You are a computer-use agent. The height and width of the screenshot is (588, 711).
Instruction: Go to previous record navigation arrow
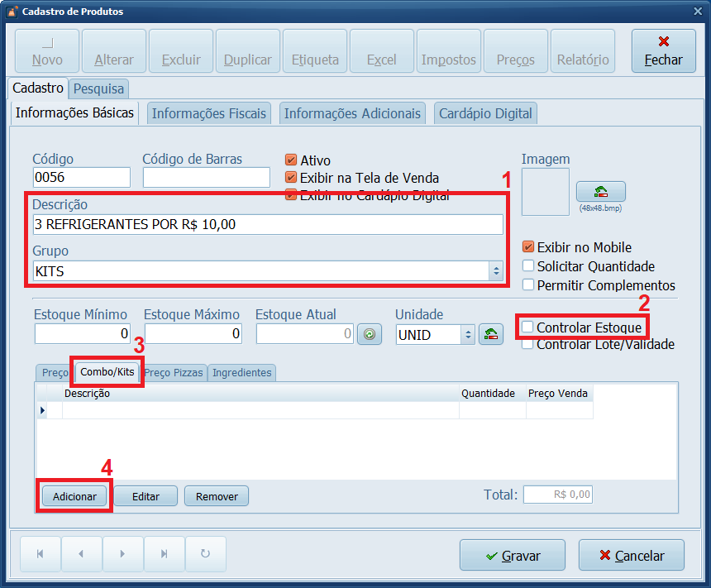(x=80, y=555)
